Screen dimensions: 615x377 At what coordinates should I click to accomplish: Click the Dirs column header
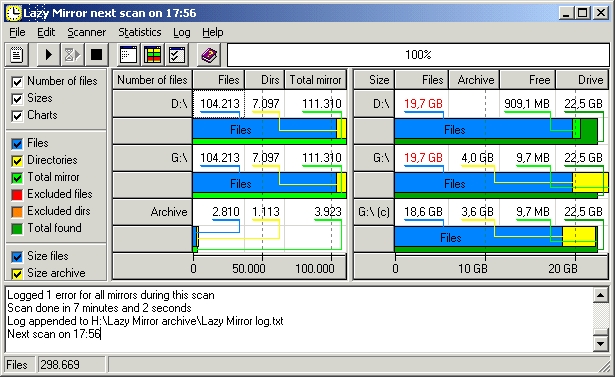(265, 80)
